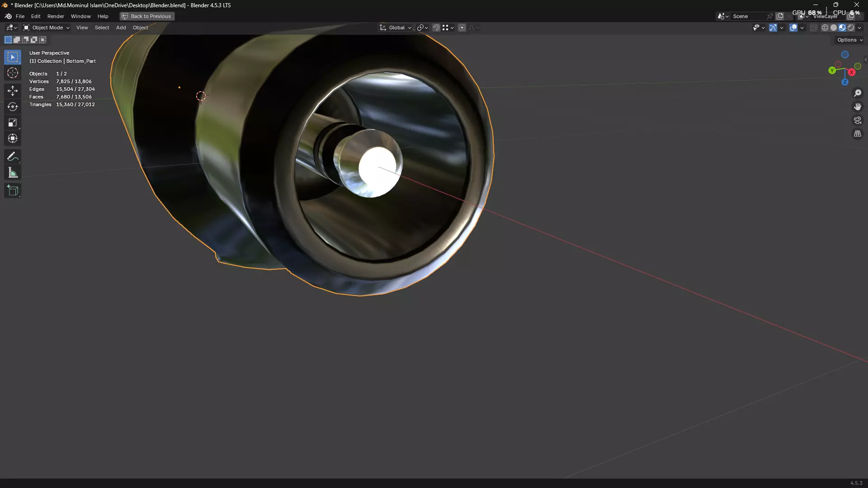This screenshot has height=488, width=868.
Task: Toggle perspective/orthographic grid view icon
Action: tap(858, 134)
